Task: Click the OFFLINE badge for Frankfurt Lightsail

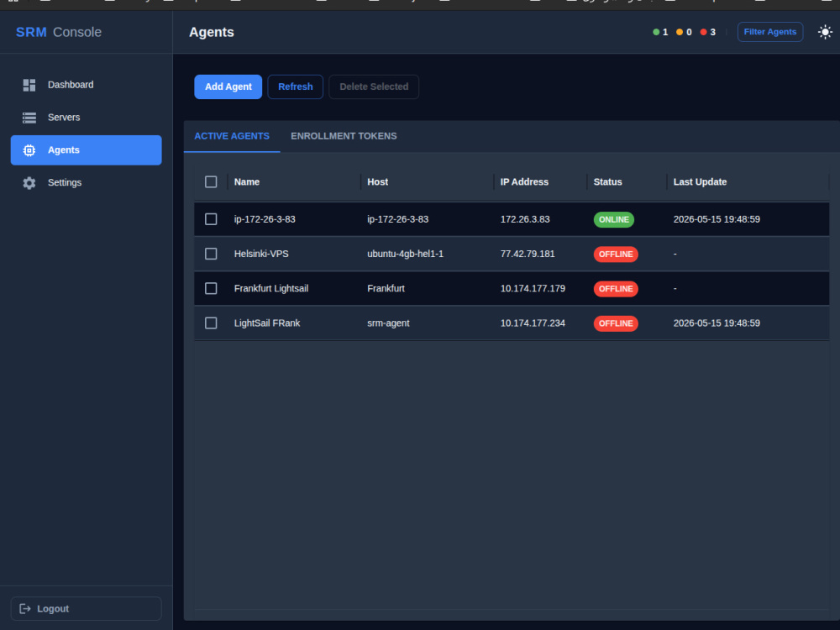Action: pos(616,289)
